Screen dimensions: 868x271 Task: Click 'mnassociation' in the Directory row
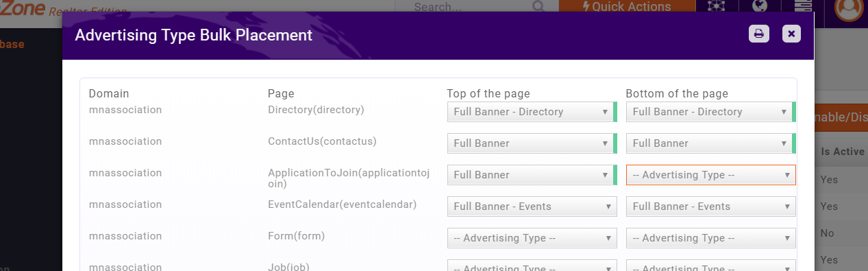click(x=125, y=110)
